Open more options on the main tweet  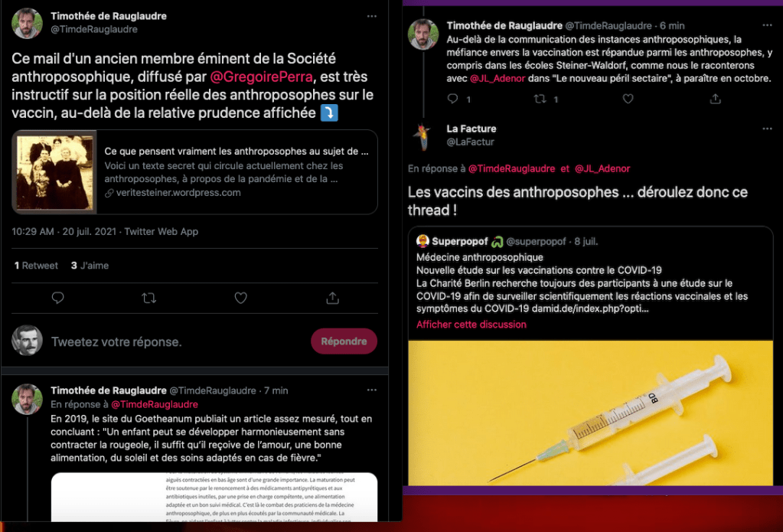pyautogui.click(x=371, y=17)
